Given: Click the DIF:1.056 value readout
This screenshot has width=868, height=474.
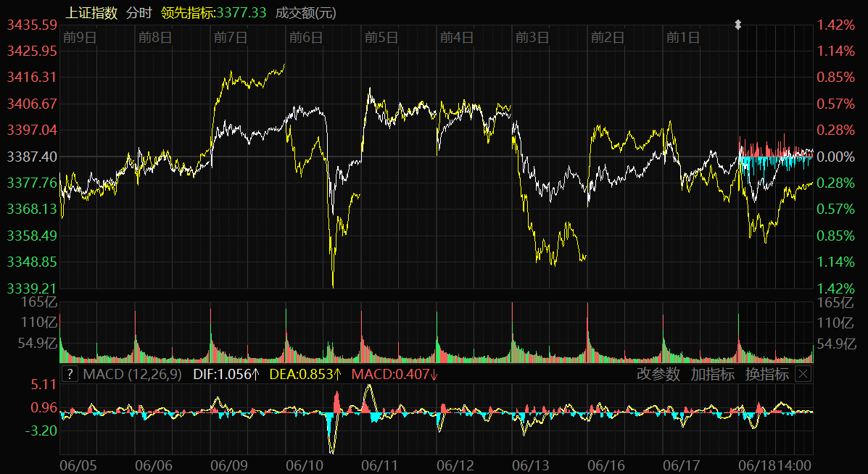Looking at the screenshot, I should pos(226,374).
